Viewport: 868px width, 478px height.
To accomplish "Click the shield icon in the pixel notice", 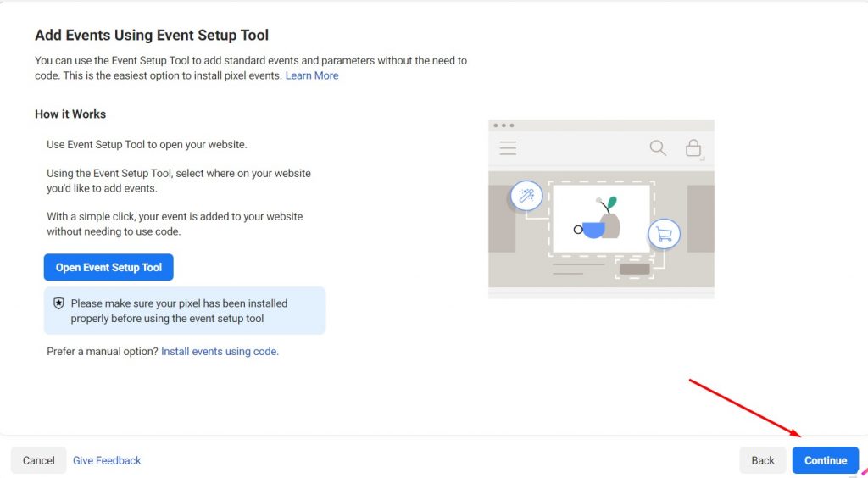I will [58, 303].
